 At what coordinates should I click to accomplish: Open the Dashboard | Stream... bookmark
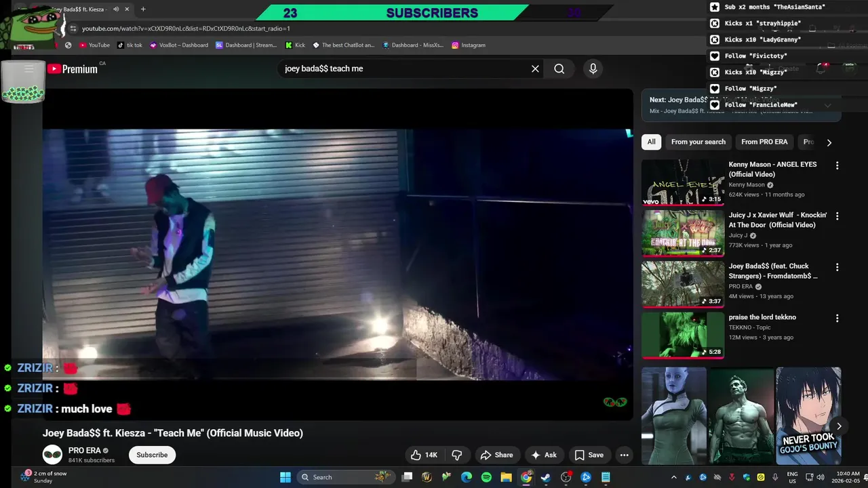(x=246, y=45)
